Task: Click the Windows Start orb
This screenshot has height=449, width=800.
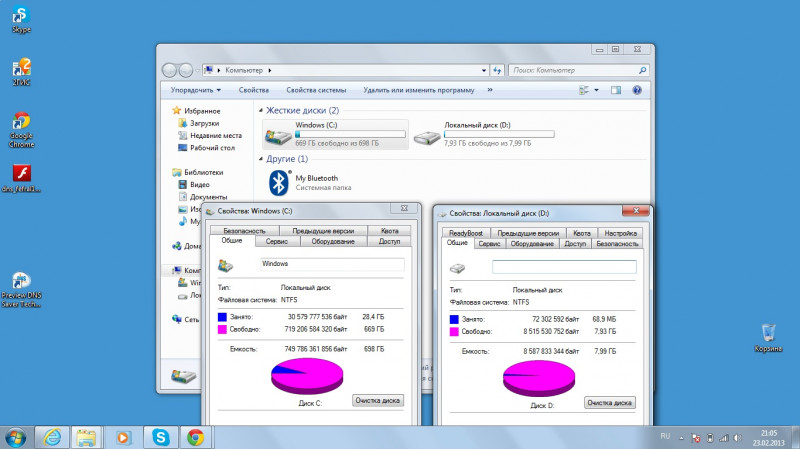Action: (x=16, y=437)
